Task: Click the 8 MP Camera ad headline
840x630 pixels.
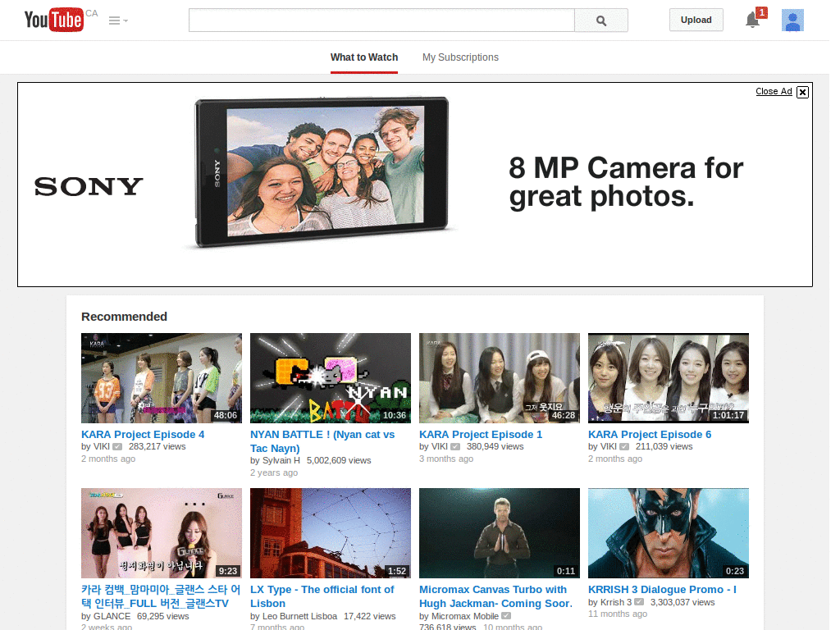Action: tap(626, 182)
